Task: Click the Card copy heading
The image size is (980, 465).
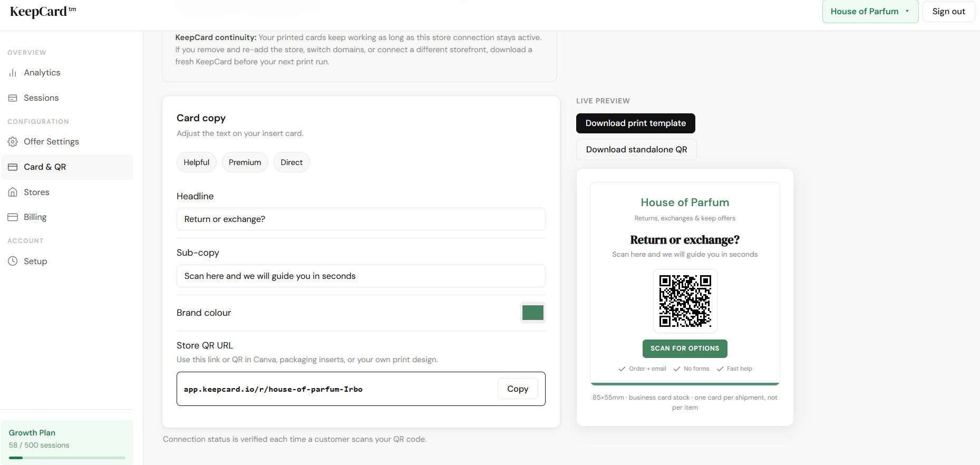Action: 201,118
